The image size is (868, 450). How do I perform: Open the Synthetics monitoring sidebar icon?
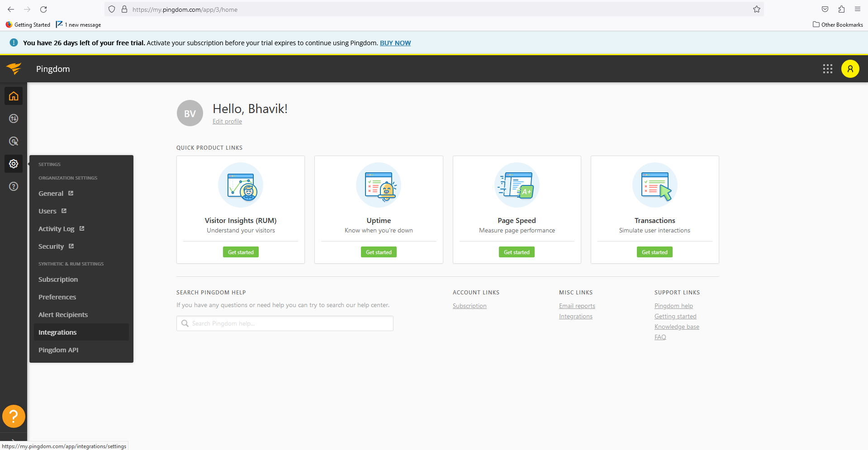(x=14, y=118)
